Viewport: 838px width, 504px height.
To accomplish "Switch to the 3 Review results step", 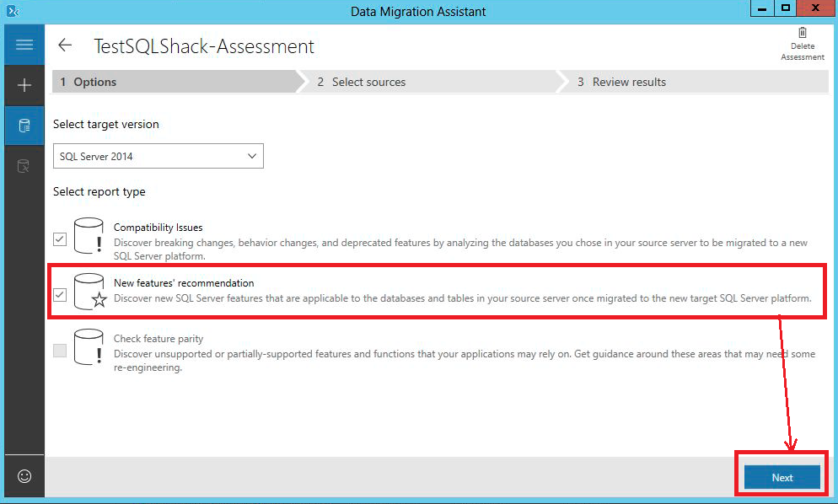I will pyautogui.click(x=695, y=82).
